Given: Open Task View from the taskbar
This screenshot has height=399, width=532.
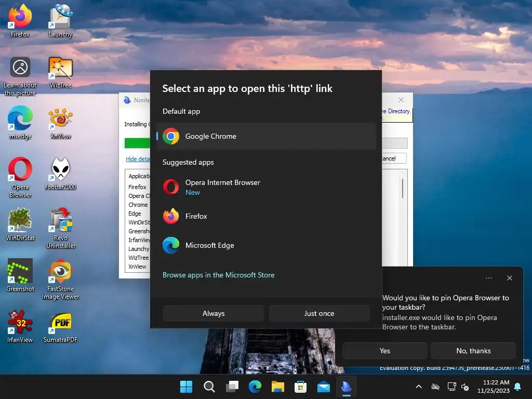Looking at the screenshot, I should point(232,387).
